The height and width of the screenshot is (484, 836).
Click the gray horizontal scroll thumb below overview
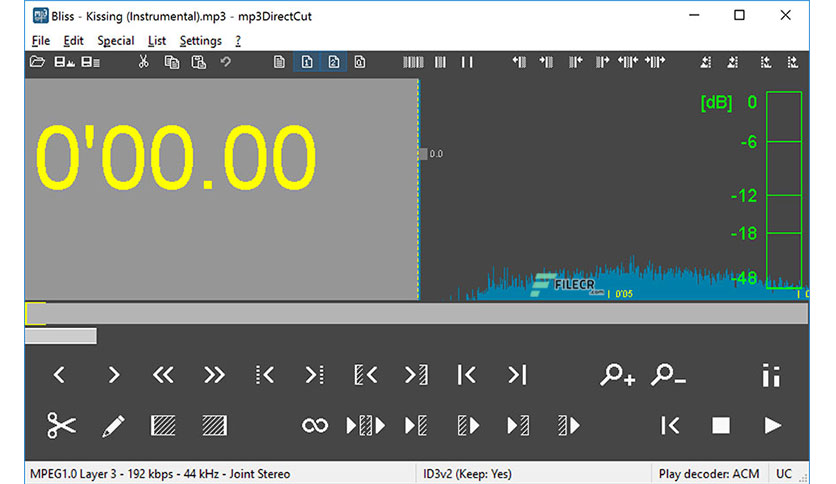tap(61, 336)
